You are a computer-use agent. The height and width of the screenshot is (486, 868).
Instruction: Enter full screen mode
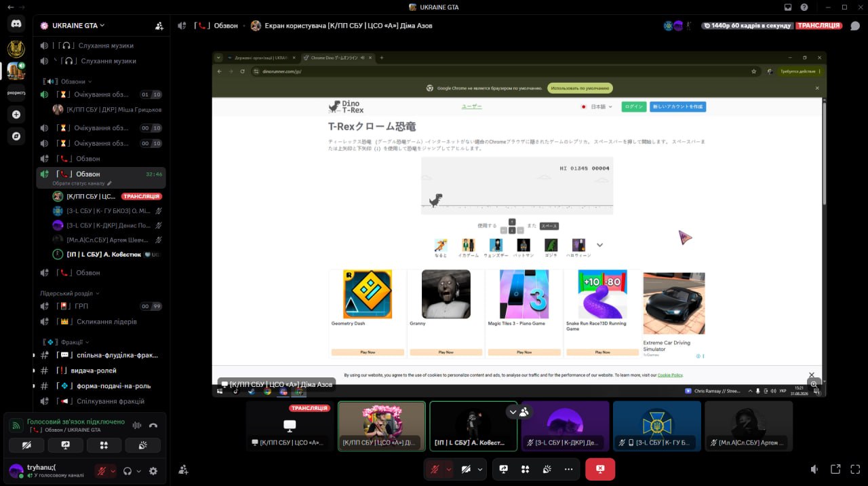point(855,469)
